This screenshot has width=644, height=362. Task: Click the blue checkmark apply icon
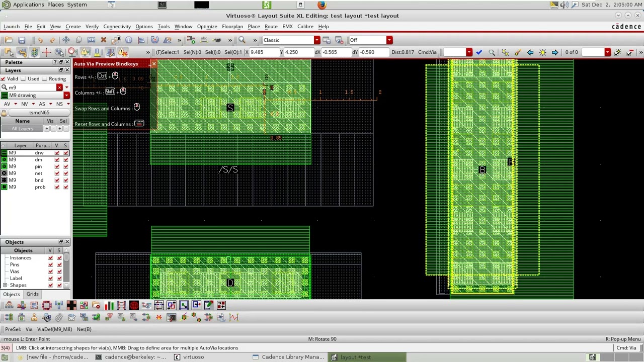479,52
